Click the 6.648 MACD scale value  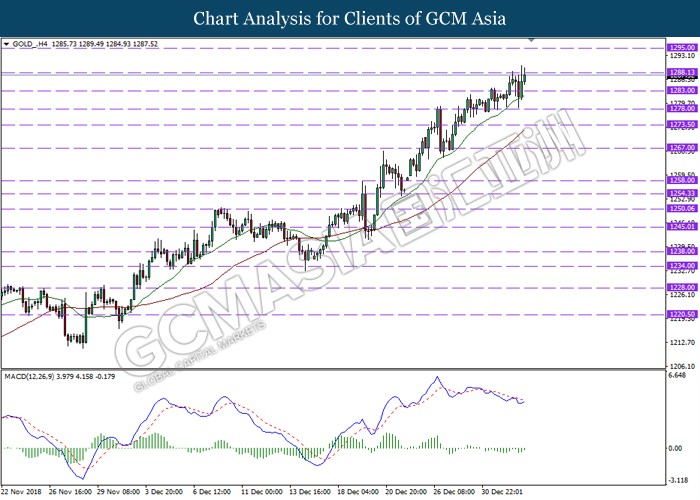tap(678, 375)
